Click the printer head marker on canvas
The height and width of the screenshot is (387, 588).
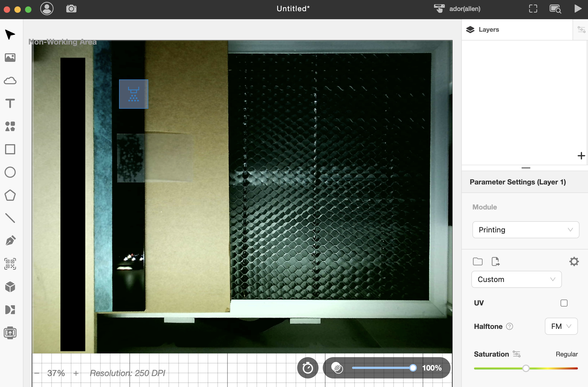pyautogui.click(x=134, y=94)
